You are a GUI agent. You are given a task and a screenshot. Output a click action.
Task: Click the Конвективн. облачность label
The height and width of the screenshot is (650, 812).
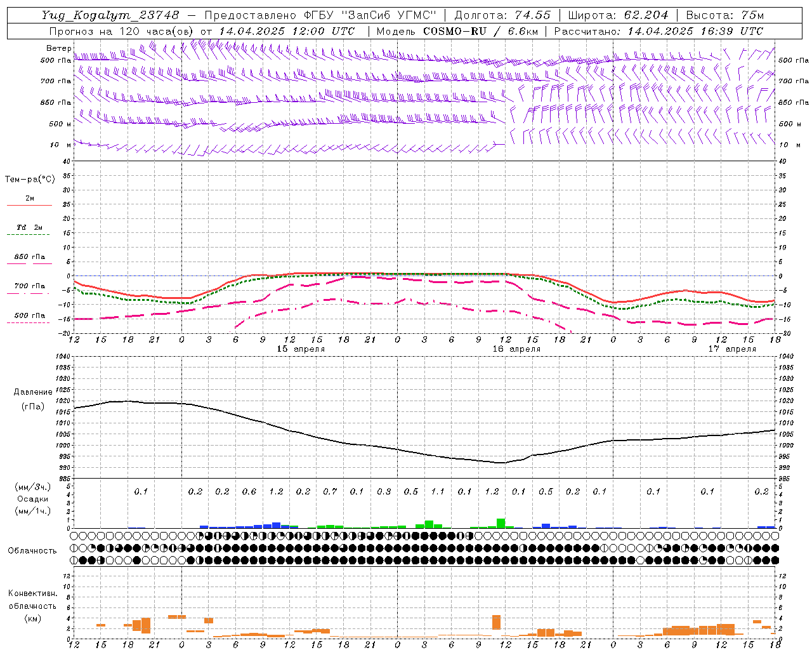coord(32,599)
